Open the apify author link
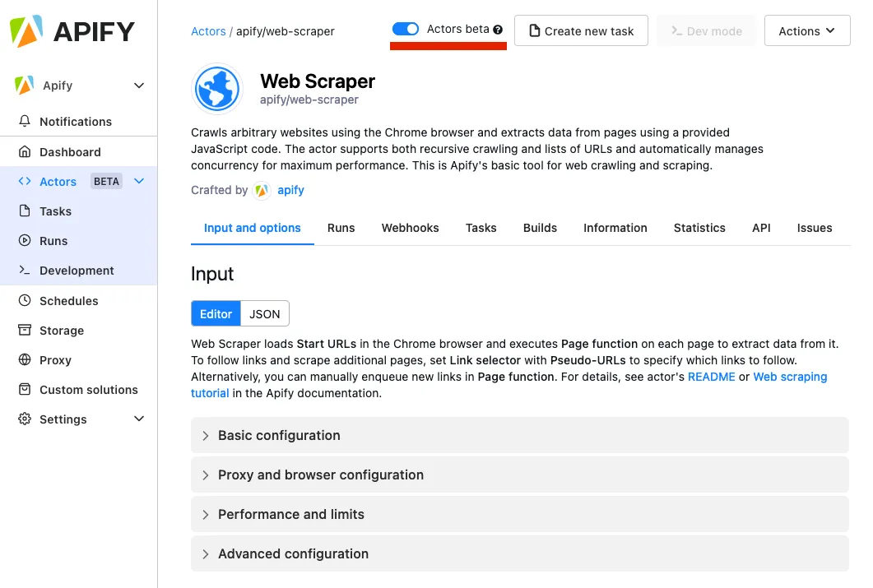 pos(290,190)
